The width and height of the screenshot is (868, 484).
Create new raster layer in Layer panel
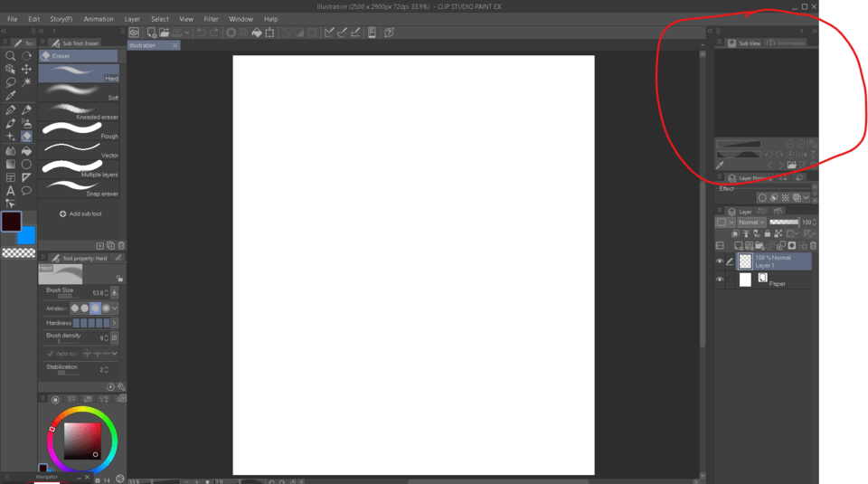click(x=738, y=245)
